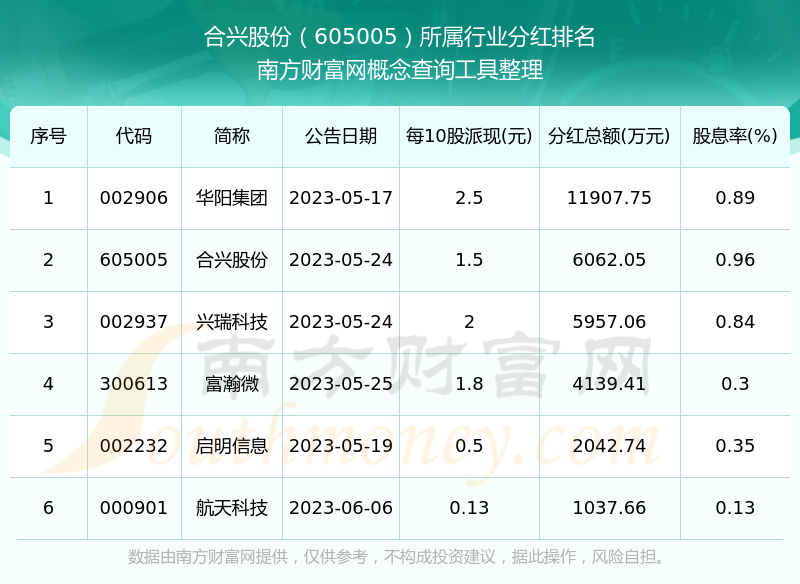Click the 股息率(%) column header

pos(735,136)
